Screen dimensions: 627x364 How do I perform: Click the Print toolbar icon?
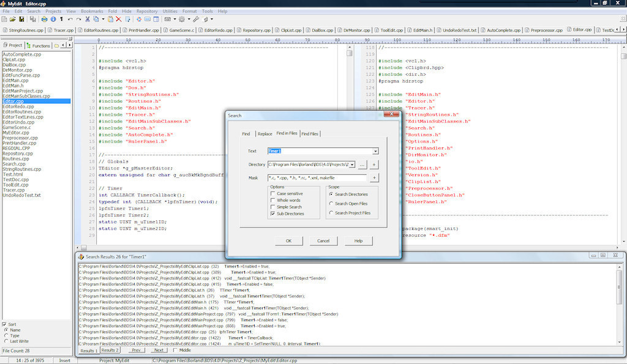[x=44, y=19]
